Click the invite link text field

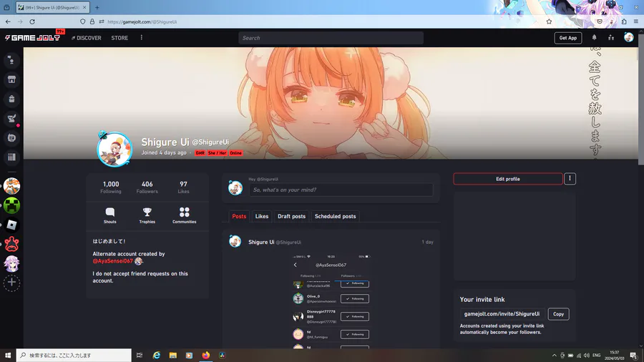(502, 314)
